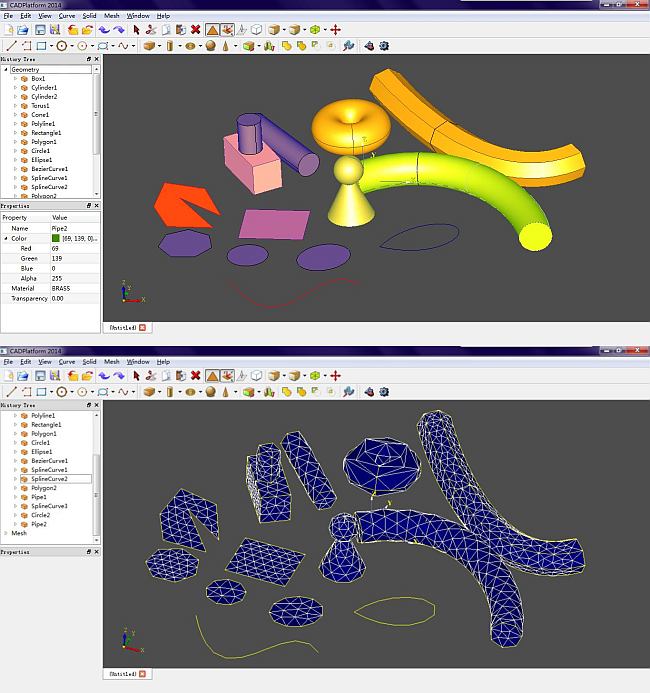This screenshot has height=693, width=650.
Task: Collapse the Geometry node in top window
Action: (6, 69)
